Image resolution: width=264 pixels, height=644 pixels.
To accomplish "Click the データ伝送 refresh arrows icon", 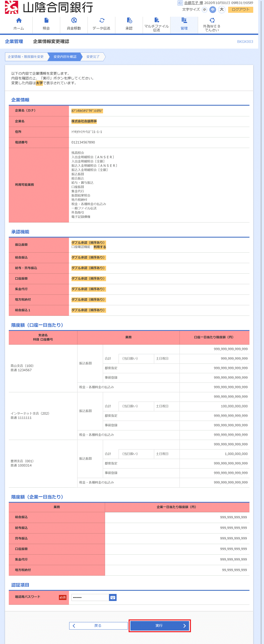I will [102, 20].
